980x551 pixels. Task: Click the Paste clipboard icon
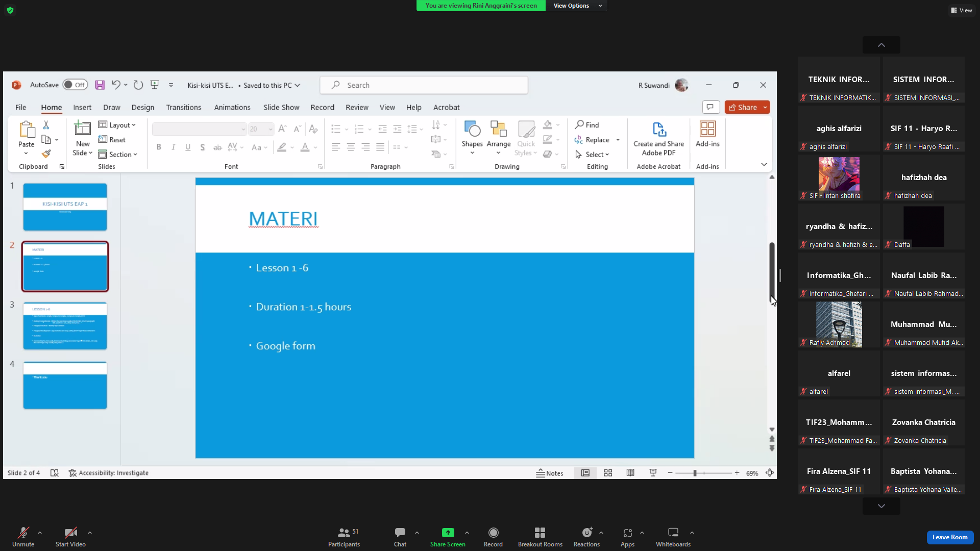tap(26, 130)
